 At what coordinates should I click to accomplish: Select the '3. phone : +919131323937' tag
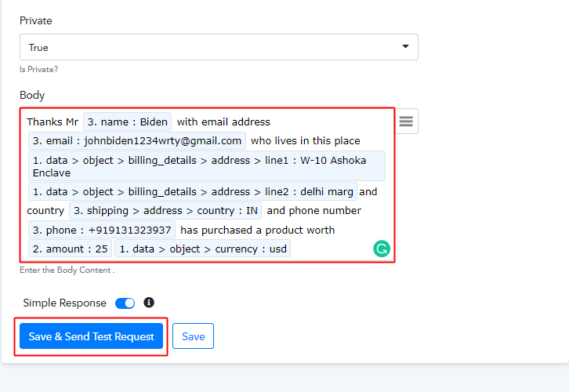[x=102, y=230]
